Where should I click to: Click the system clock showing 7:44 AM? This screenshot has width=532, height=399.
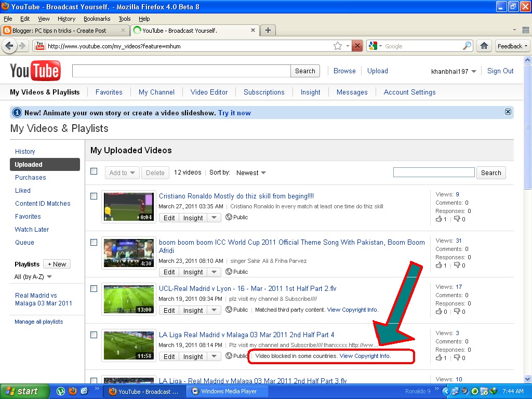(513, 391)
